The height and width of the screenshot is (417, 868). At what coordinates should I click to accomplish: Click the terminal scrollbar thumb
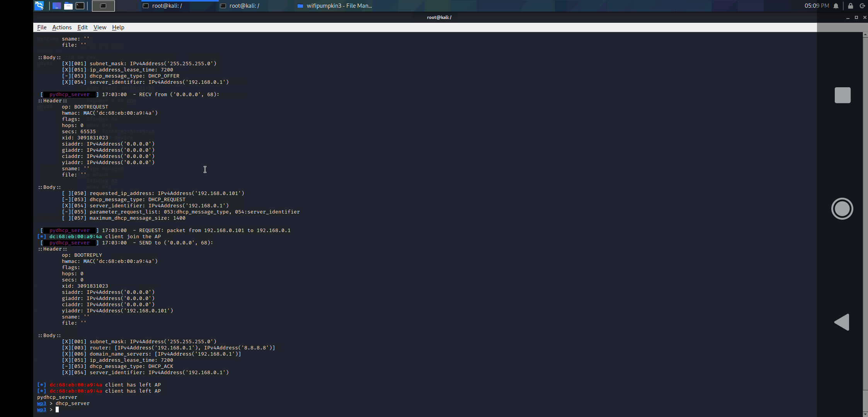tap(865, 400)
